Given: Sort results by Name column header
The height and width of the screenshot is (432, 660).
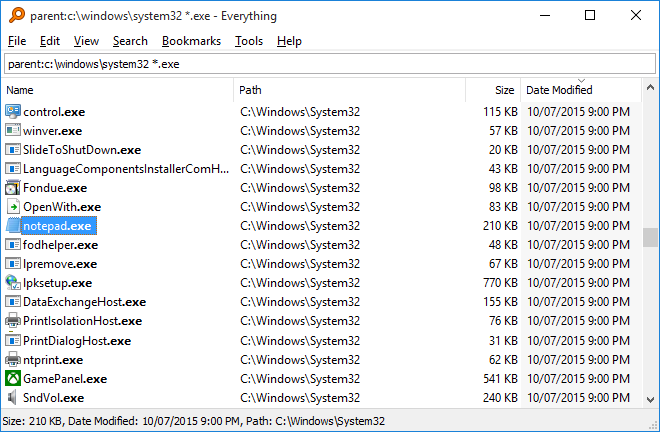Looking at the screenshot, I should (x=118, y=90).
